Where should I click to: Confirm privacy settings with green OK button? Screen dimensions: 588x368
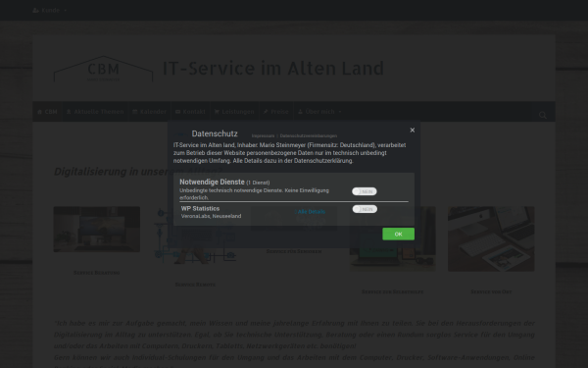tap(398, 234)
